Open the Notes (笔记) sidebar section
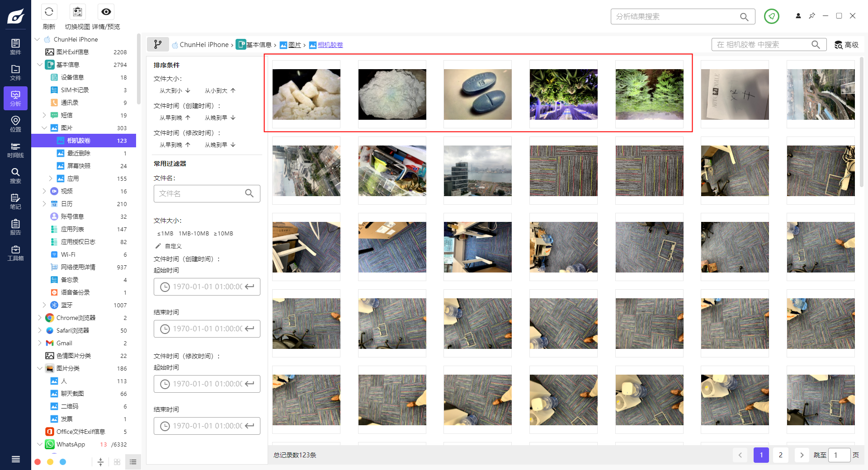Image resolution: width=868 pixels, height=470 pixels. 15,201
